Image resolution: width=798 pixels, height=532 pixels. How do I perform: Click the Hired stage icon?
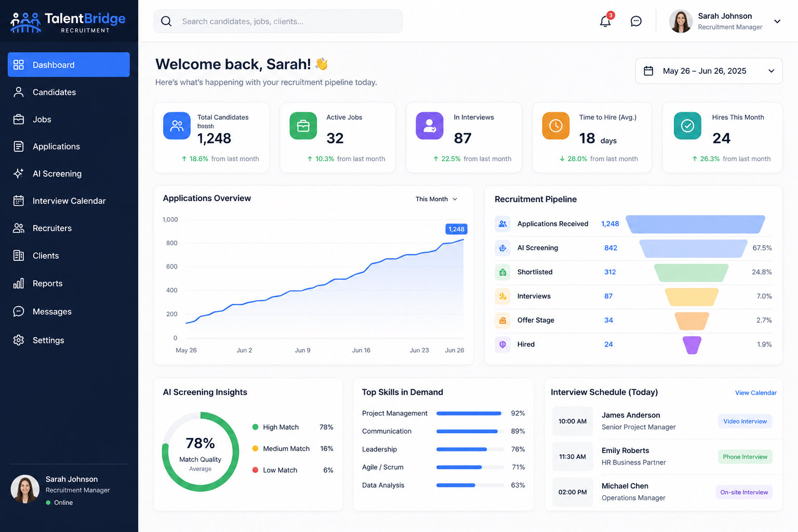tap(502, 344)
